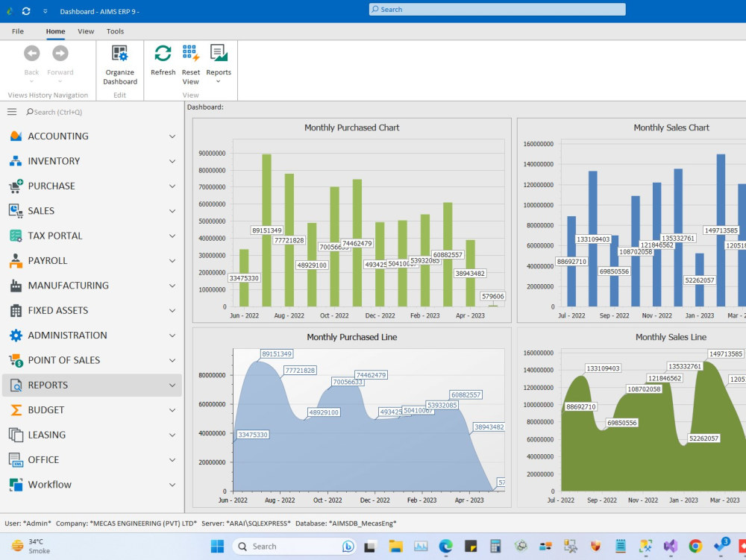The height and width of the screenshot is (560, 746).
Task: Click the Tax Portal icon
Action: pyautogui.click(x=16, y=236)
